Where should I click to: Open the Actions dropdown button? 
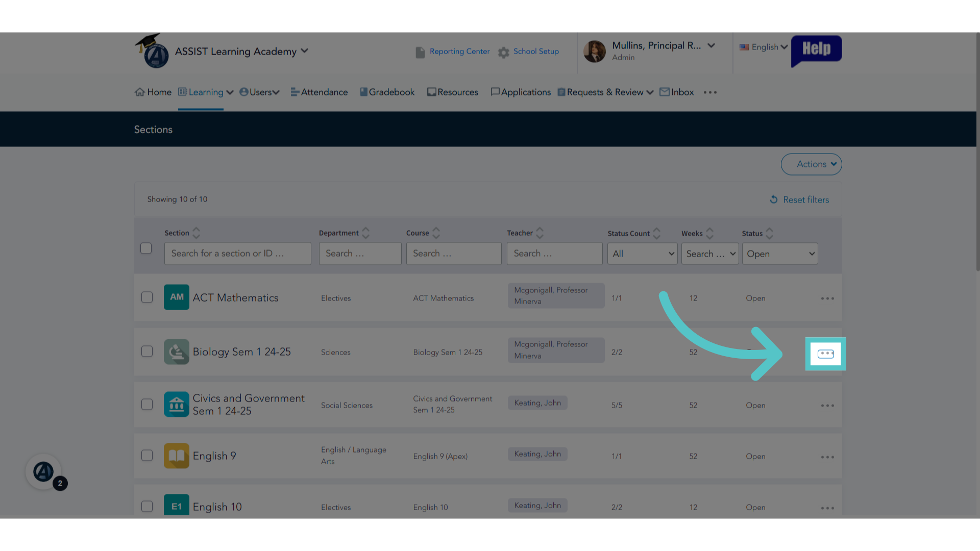(811, 164)
